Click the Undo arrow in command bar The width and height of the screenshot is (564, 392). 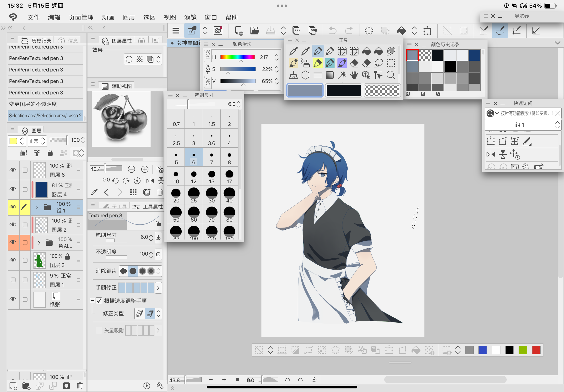(332, 30)
